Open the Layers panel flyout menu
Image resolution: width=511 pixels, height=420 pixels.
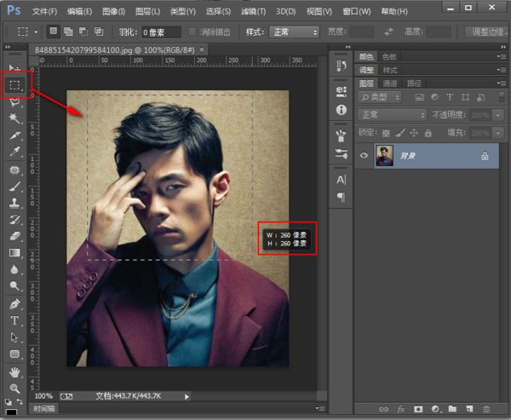coord(502,83)
